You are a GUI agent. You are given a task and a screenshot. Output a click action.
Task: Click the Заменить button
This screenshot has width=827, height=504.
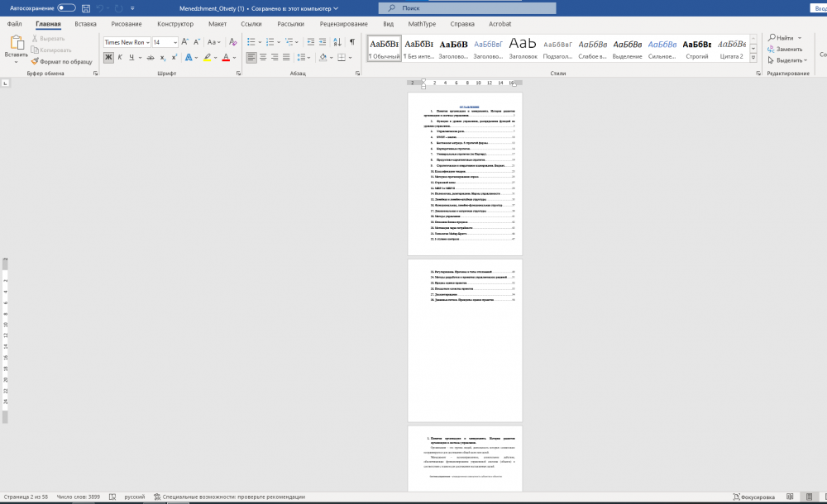(788, 49)
